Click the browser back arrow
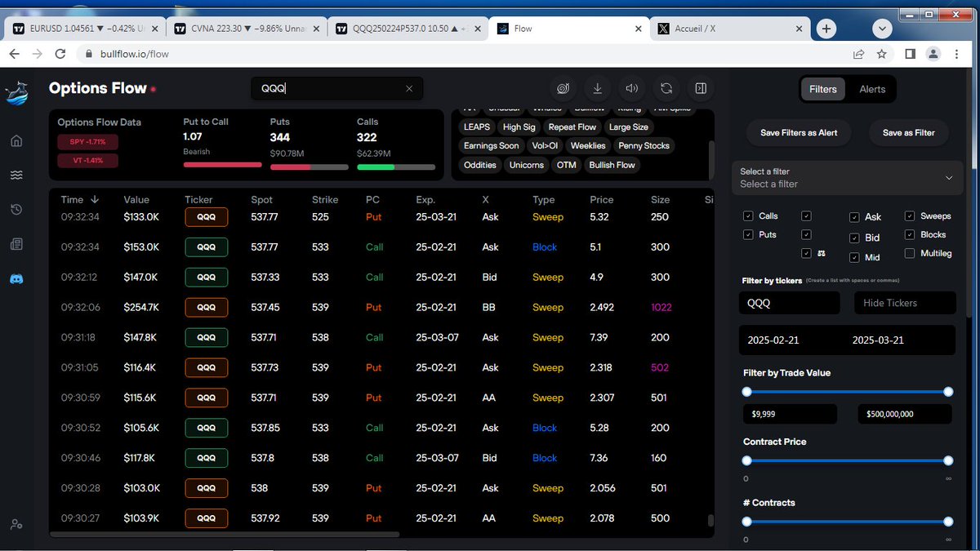980x551 pixels. pyautogui.click(x=14, y=54)
